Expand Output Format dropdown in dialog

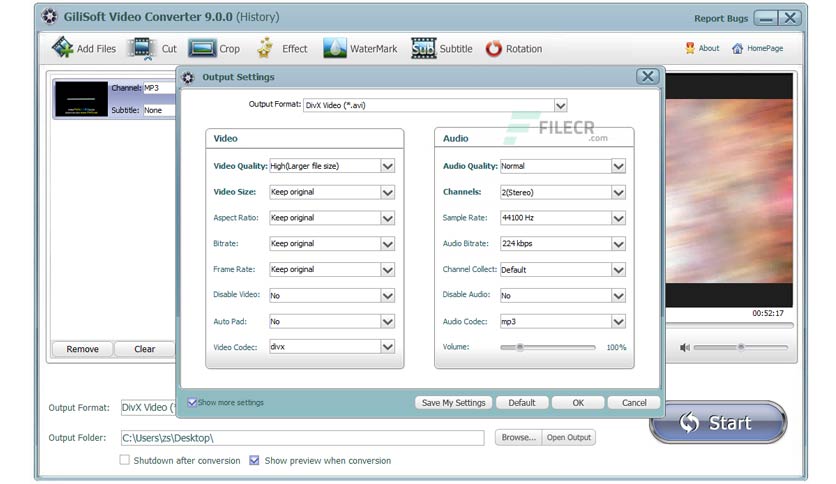point(560,106)
